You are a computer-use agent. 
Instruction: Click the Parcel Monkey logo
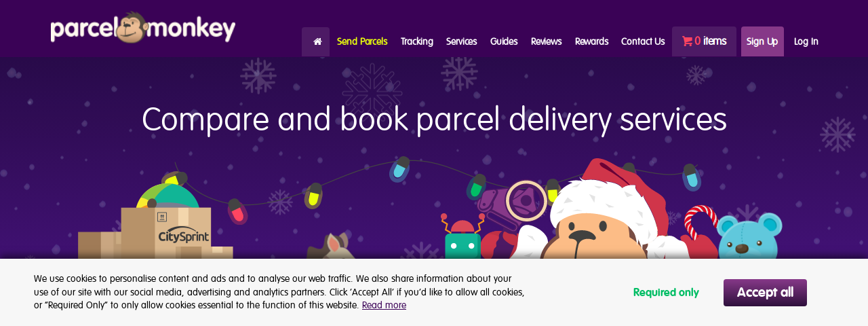pyautogui.click(x=143, y=28)
